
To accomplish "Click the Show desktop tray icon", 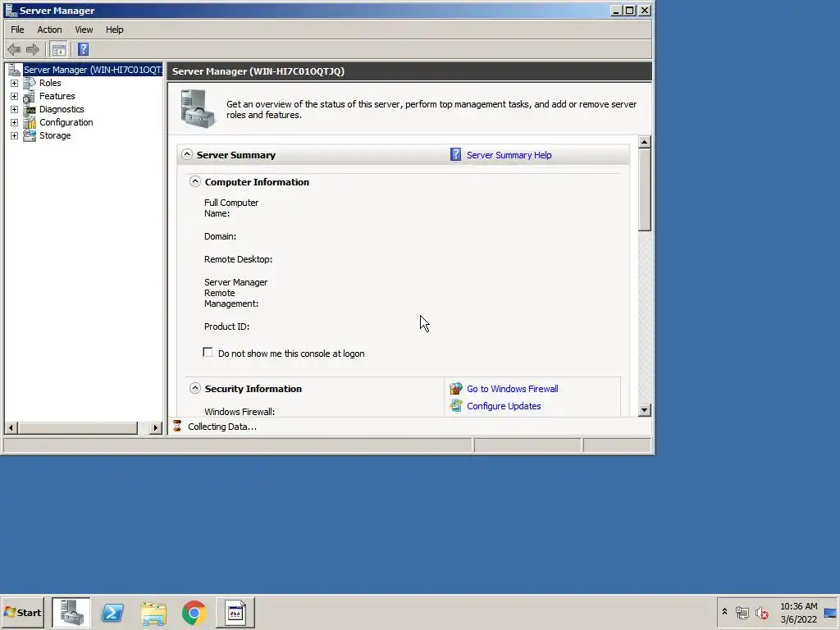I will (830, 612).
